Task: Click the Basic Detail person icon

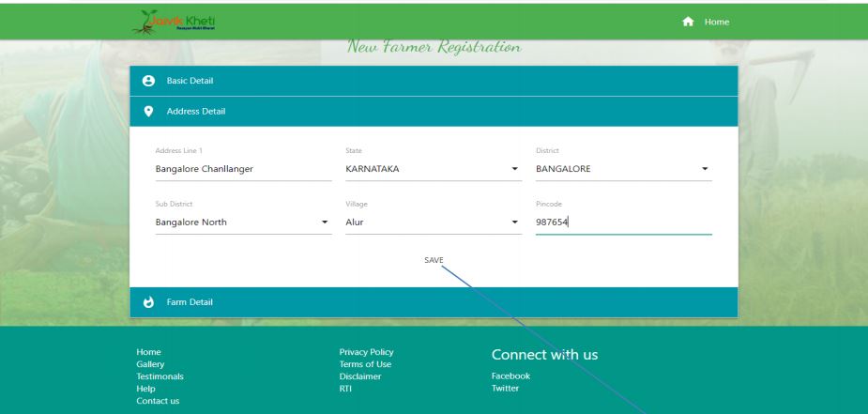Action: (x=147, y=82)
